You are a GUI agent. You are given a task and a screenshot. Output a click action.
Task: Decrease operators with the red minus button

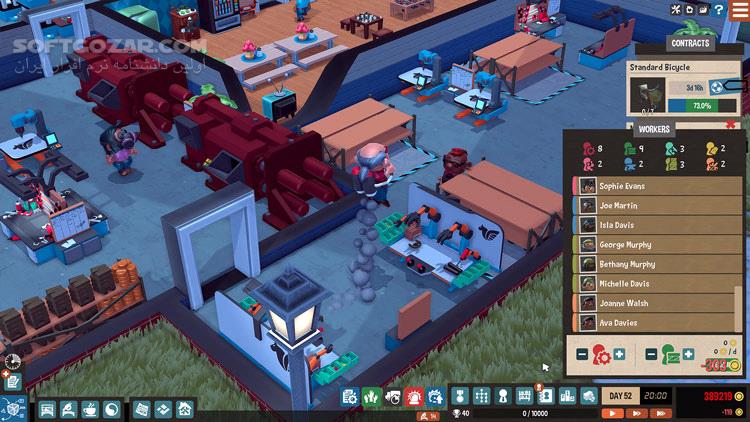[x=582, y=355]
